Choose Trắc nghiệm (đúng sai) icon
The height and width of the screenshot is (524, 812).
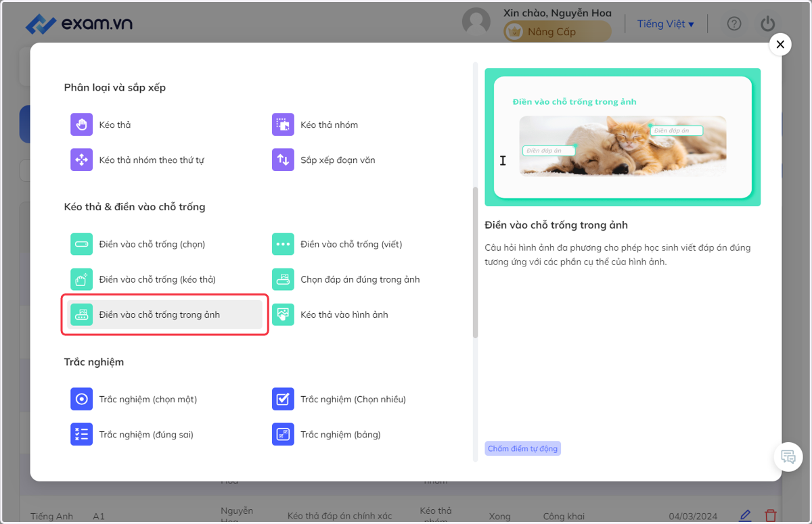pos(81,434)
